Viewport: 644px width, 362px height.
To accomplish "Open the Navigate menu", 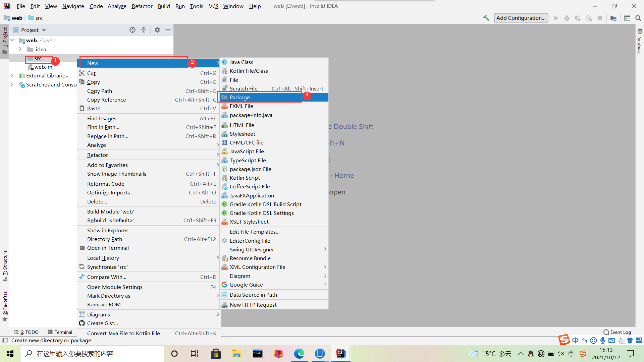I will tap(73, 6).
